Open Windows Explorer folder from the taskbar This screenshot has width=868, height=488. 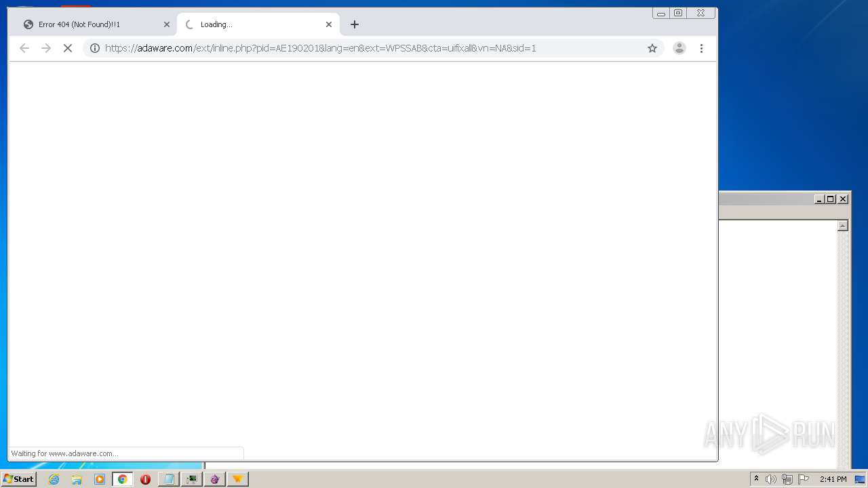(x=77, y=479)
